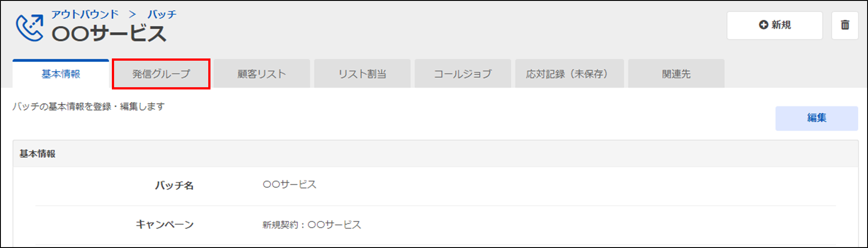The width and height of the screenshot is (868, 248).
Task: Click the バッチ名 field label
Action: pos(174,186)
